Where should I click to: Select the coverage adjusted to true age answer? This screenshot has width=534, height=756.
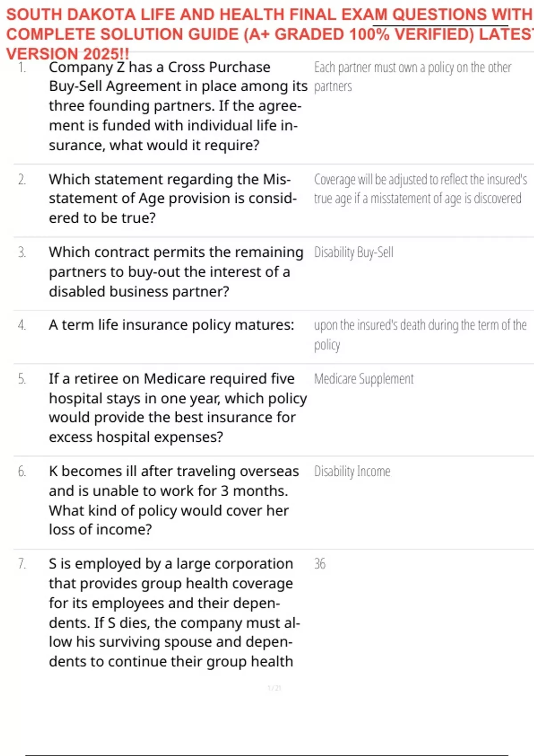click(420, 189)
